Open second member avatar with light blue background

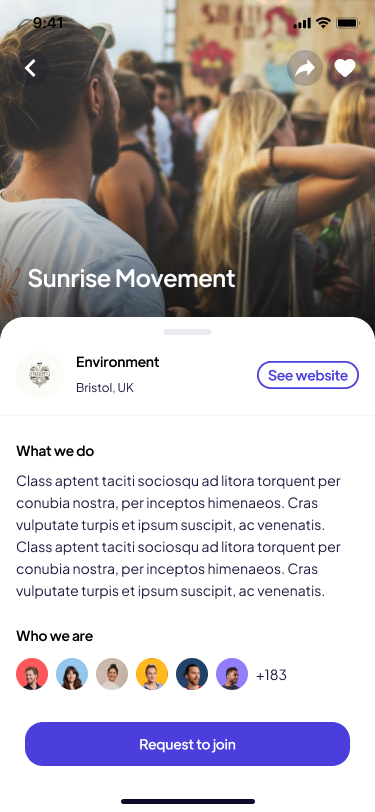[x=72, y=674]
